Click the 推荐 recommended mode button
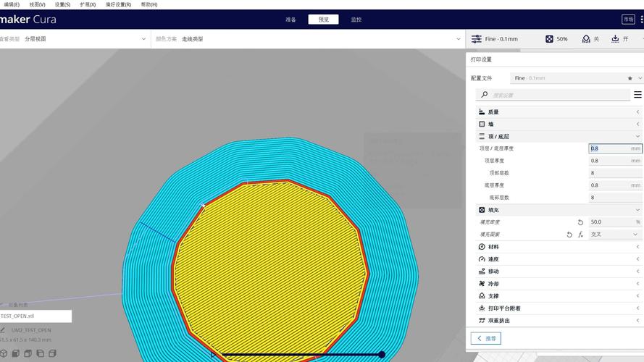This screenshot has width=644, height=362. pos(486,338)
